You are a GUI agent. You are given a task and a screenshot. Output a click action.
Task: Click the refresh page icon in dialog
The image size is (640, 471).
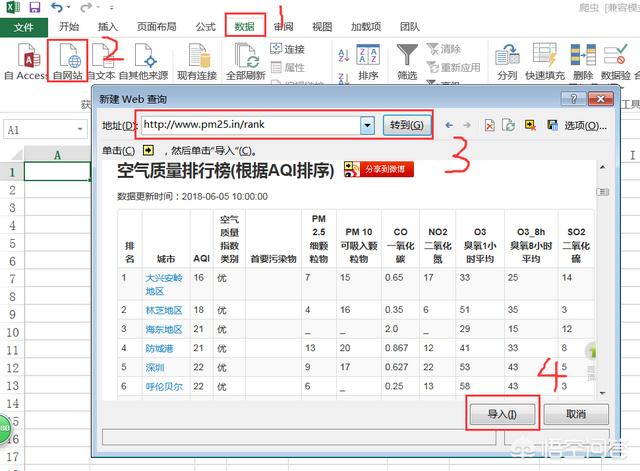(x=508, y=126)
